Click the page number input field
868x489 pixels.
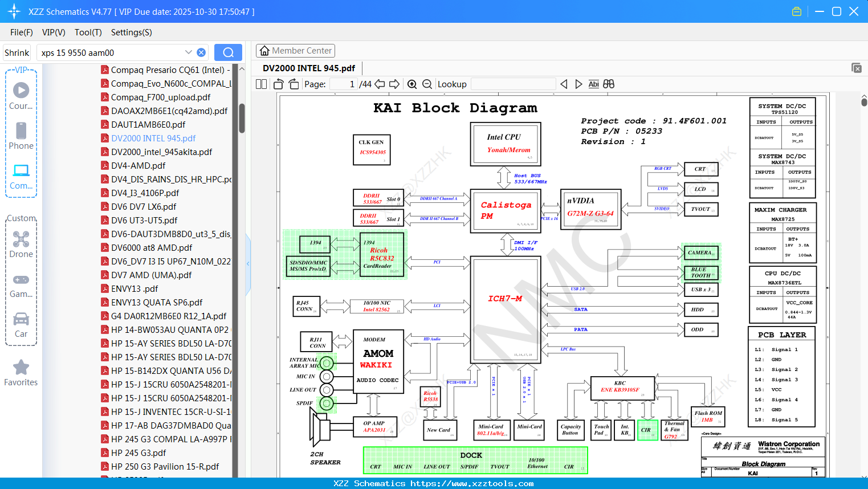[344, 84]
